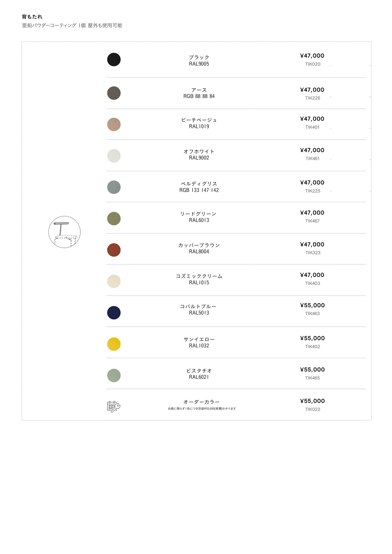Click the sun yellow RAL1032 swatch
Screen dimensions: 392x554
tap(114, 344)
